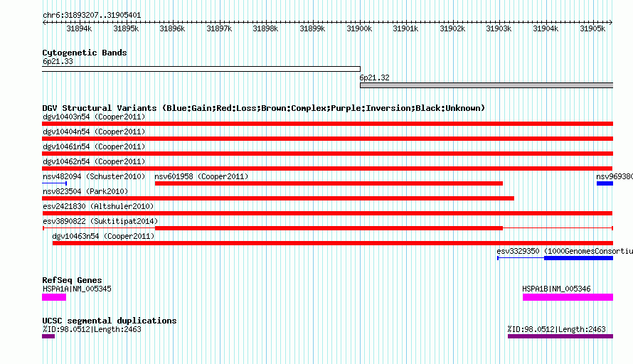Select the dgv10461n54 red variant bar
The image size is (633, 364).
click(327, 154)
